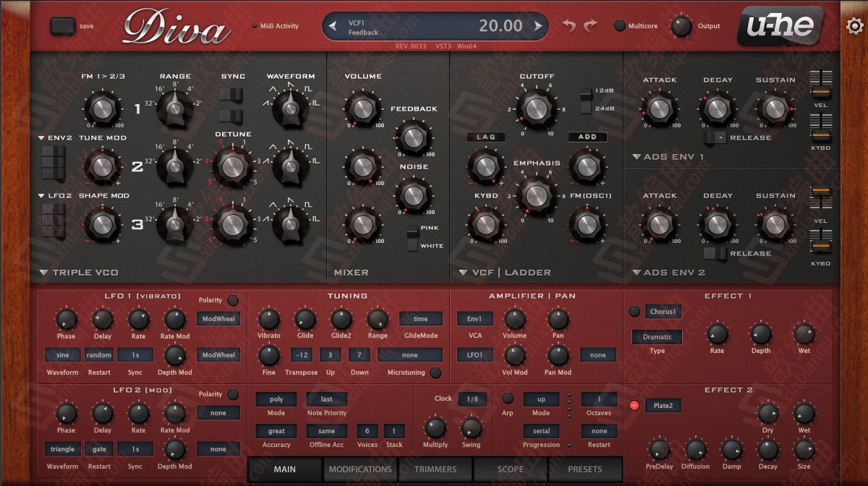This screenshot has width=868, height=486.
Task: Click the filter Cutoff knob
Action: (536, 108)
